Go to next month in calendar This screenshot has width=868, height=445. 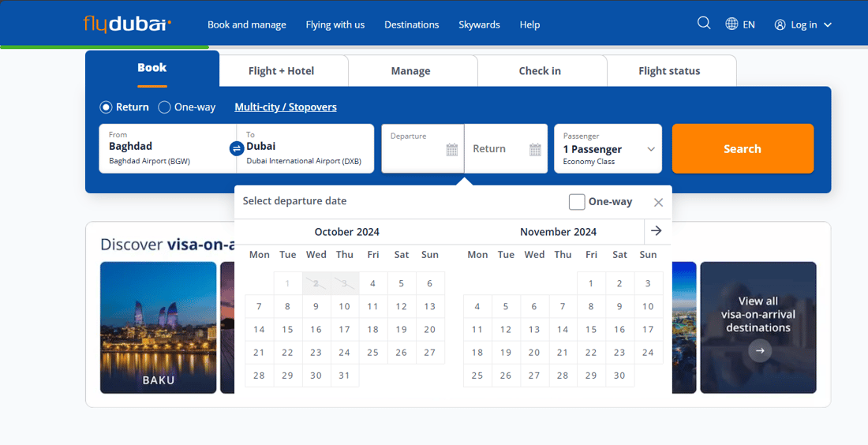[x=657, y=231]
